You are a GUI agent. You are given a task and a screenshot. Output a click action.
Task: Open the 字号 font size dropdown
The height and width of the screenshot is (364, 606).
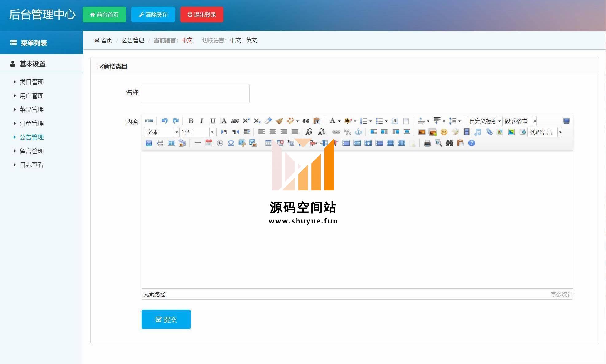(197, 132)
